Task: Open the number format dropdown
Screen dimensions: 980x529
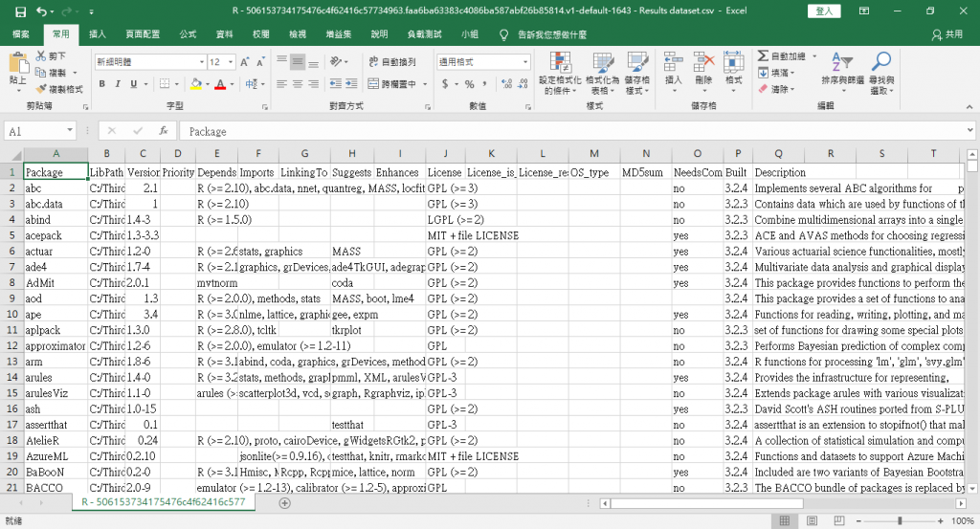Action: click(525, 62)
